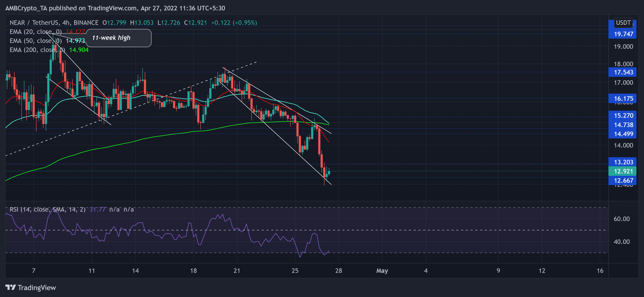Screen dimensions: 644x297
Task: Click the AMBCrypto_TA published header text
Action: tap(115, 8)
